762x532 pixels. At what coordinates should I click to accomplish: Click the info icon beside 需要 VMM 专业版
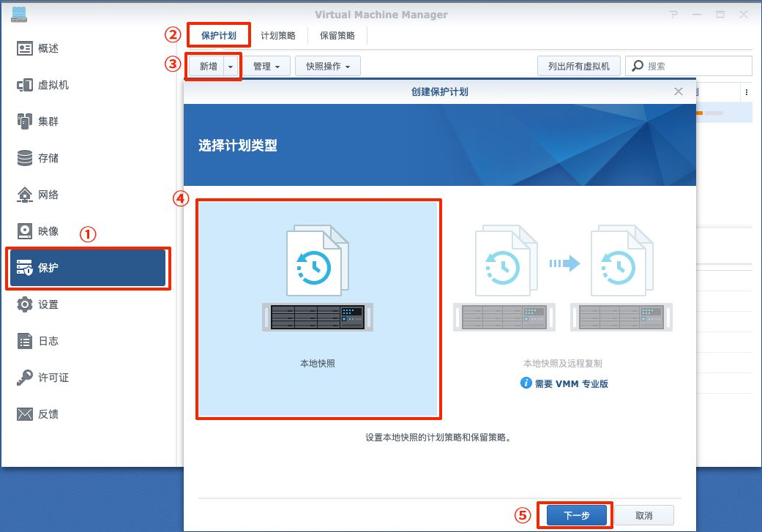coord(526,383)
